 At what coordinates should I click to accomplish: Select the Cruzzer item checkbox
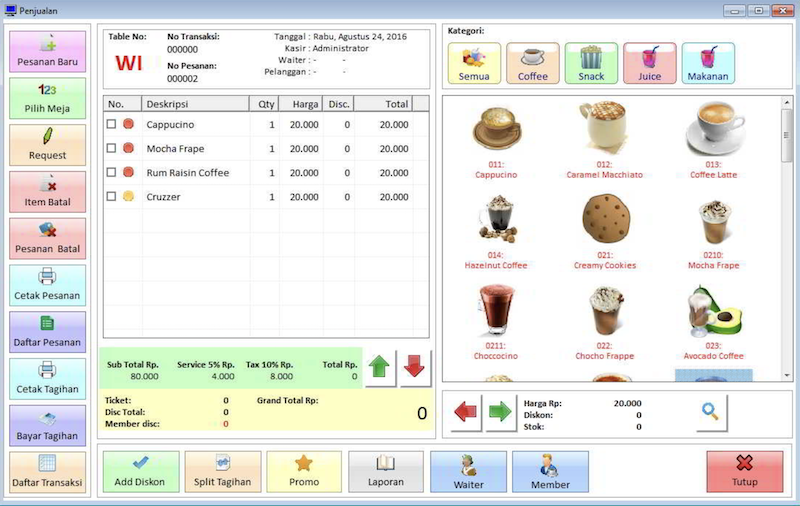coord(112,197)
